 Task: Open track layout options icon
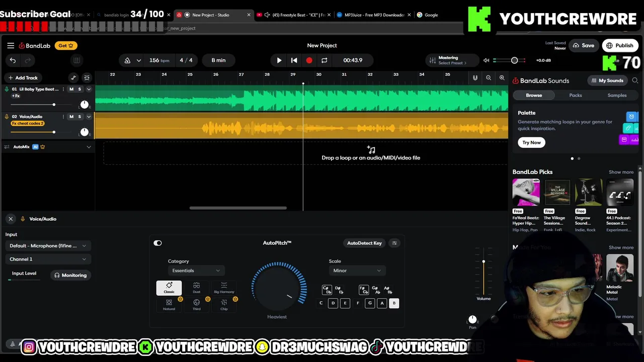coord(87,77)
